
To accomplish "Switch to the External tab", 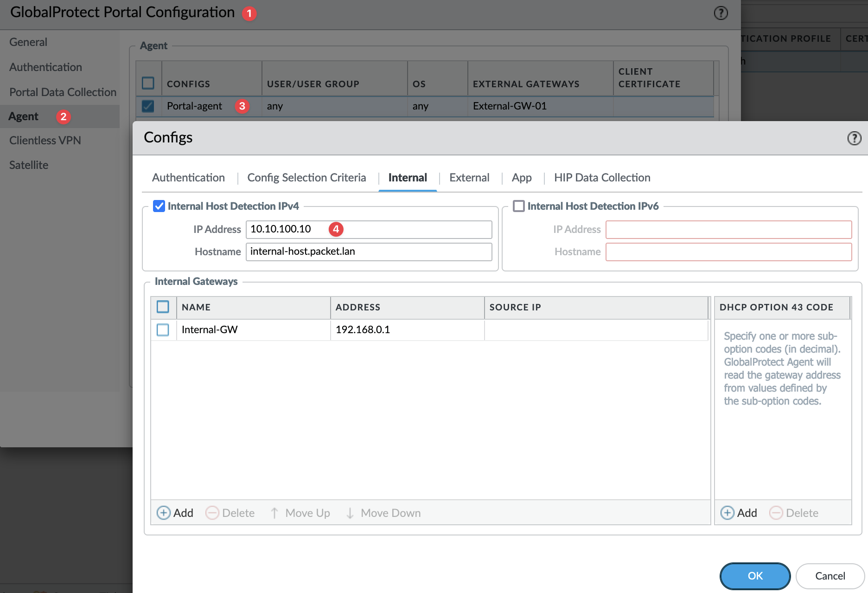I will (469, 178).
